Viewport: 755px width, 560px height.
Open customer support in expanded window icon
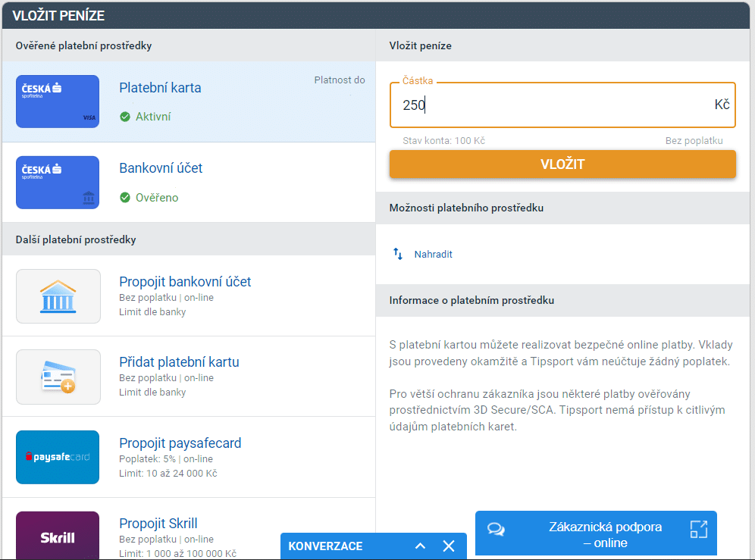pyautogui.click(x=698, y=529)
